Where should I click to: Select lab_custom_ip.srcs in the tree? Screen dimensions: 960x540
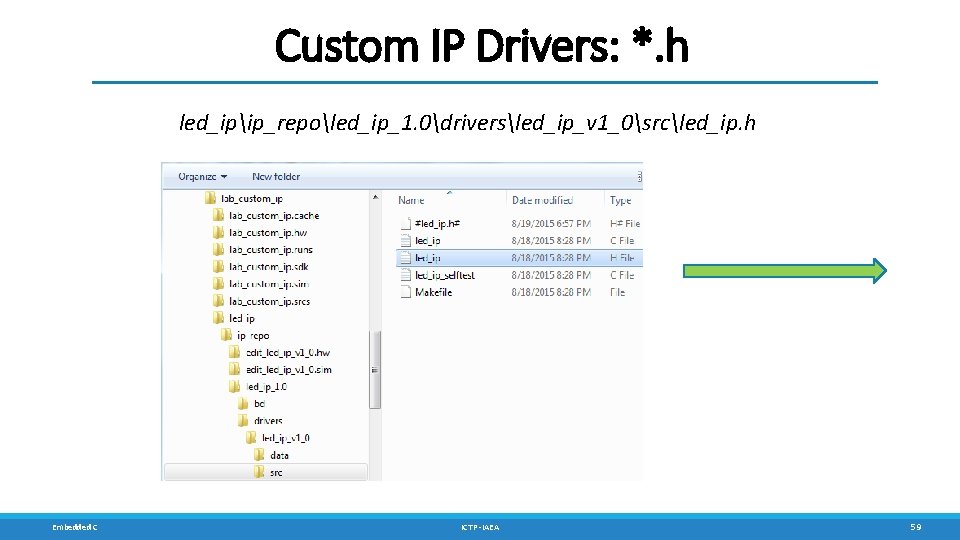click(x=269, y=301)
